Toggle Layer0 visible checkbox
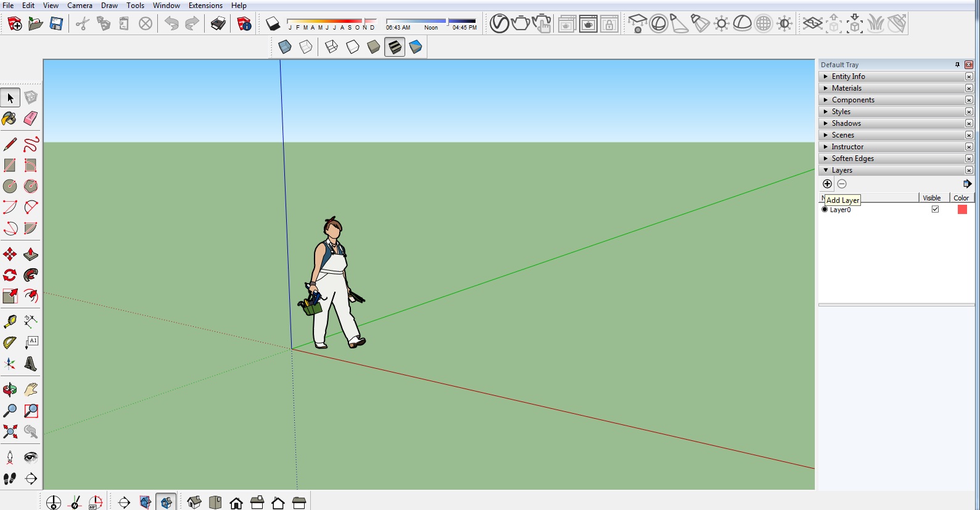 point(935,210)
